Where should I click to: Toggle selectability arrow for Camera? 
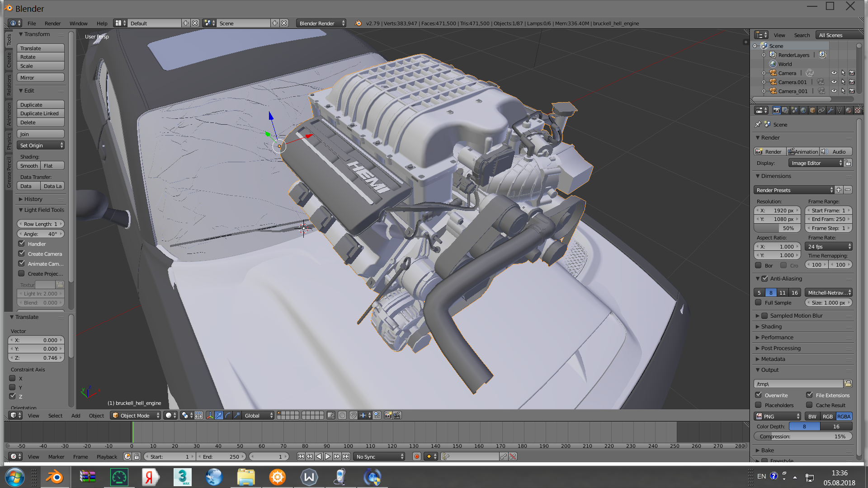[843, 73]
